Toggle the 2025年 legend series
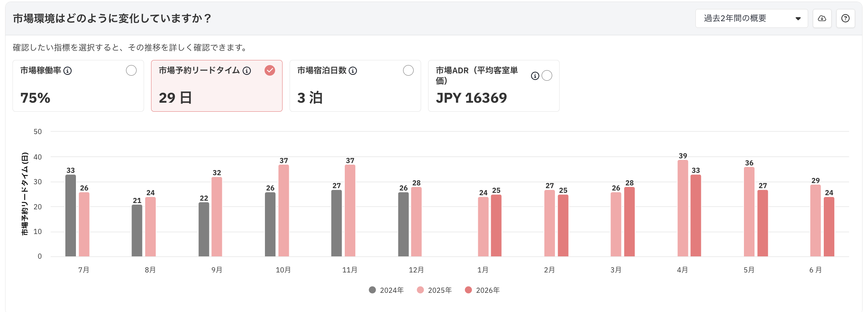 point(434,290)
